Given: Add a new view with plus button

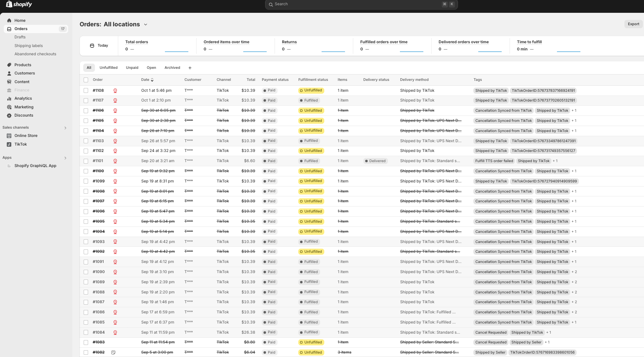Looking at the screenshot, I should [190, 68].
